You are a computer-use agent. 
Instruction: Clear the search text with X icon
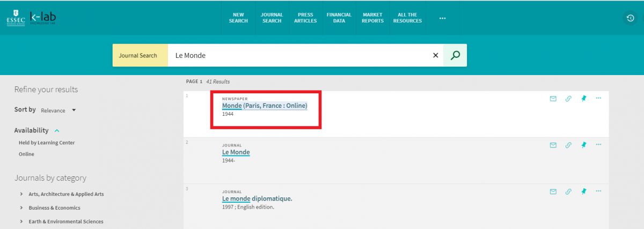435,55
